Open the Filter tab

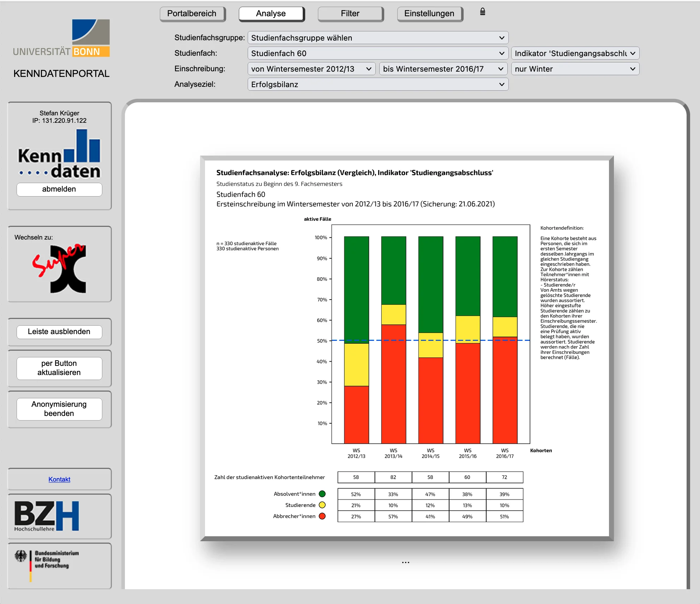tap(350, 14)
